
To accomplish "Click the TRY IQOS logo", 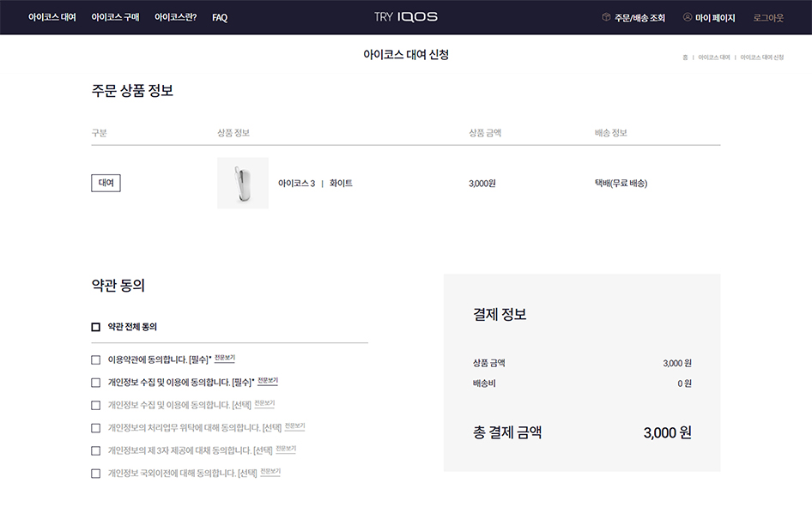I will click(x=405, y=17).
